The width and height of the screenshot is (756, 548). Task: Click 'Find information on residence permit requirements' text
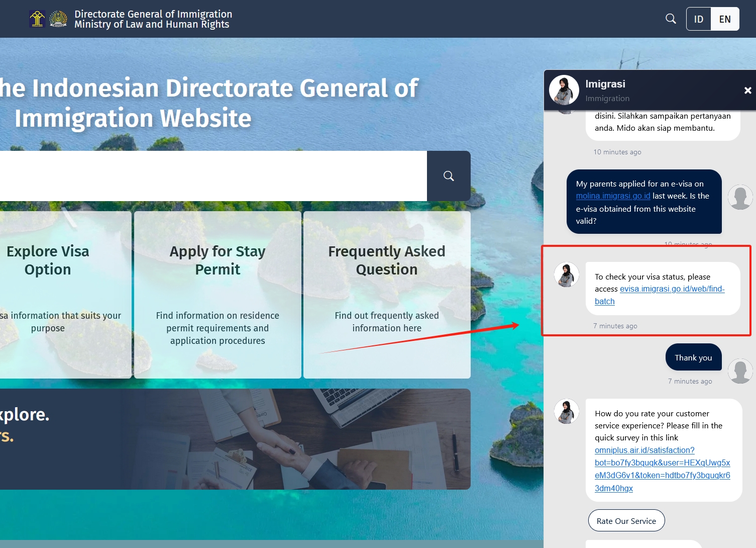(x=218, y=328)
